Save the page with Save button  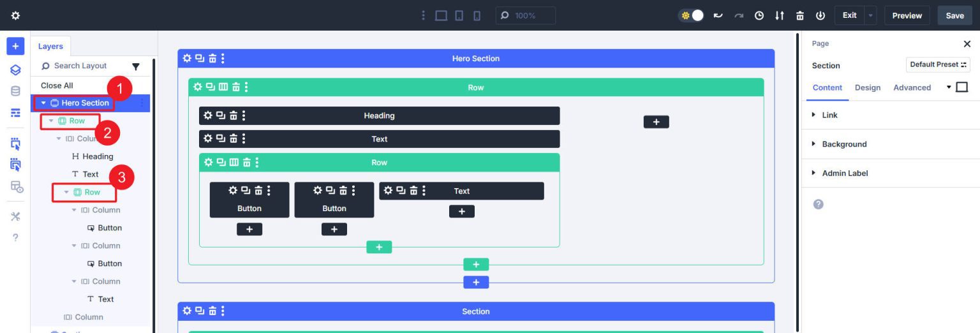[954, 15]
